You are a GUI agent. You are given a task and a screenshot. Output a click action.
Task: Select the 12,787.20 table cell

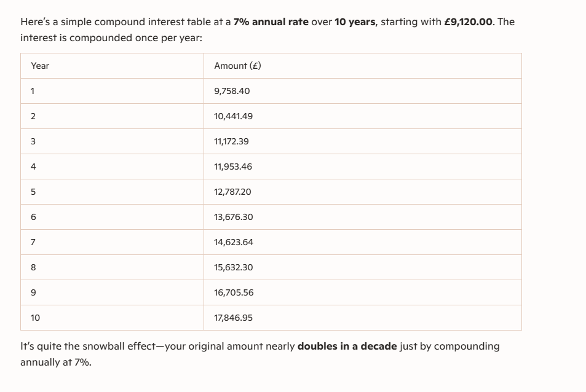point(232,192)
